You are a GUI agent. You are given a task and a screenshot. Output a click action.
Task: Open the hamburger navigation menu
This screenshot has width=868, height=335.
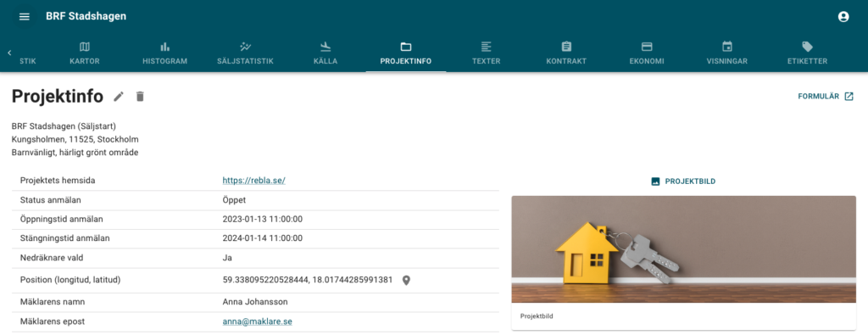tap(24, 17)
